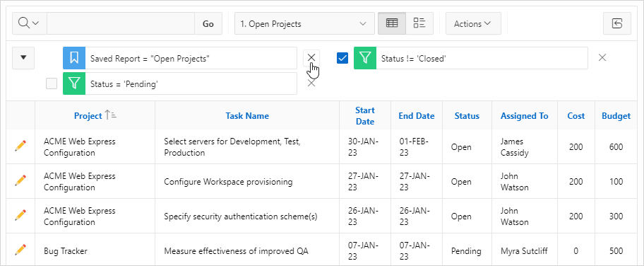Click the Start Date column header

(x=364, y=116)
